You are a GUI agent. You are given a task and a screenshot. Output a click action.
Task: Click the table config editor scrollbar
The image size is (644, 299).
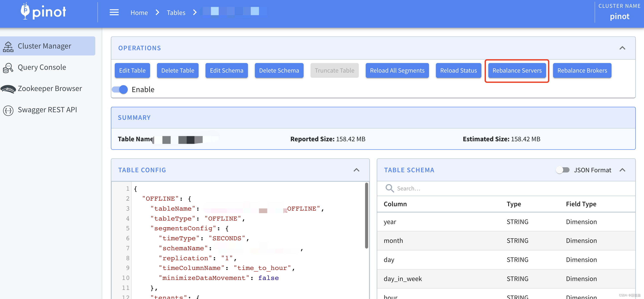click(366, 215)
